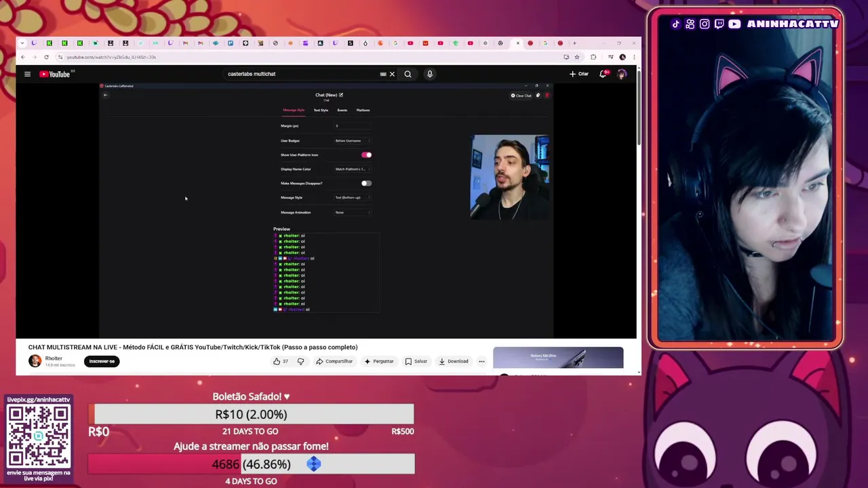This screenshot has height=488, width=868.
Task: Open more actions under the video
Action: coord(481,361)
